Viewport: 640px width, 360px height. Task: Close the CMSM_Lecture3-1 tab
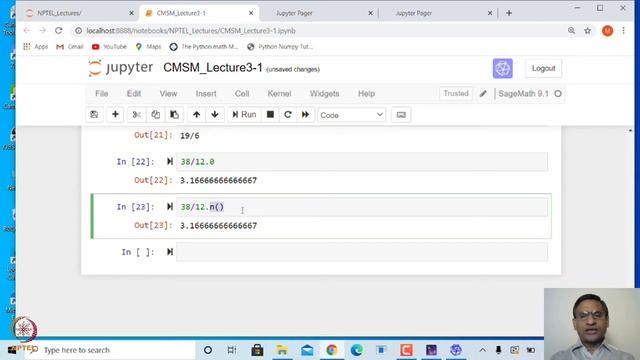(251, 13)
